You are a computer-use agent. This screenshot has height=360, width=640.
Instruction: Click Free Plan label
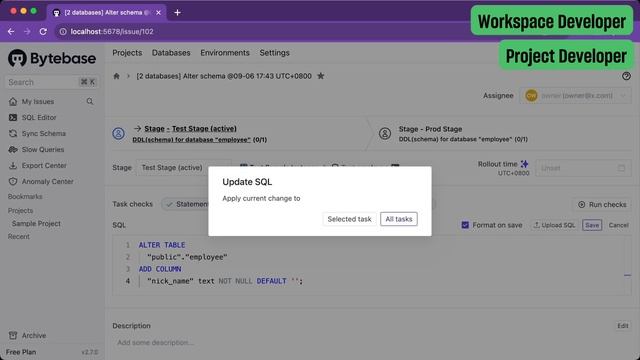coord(21,352)
